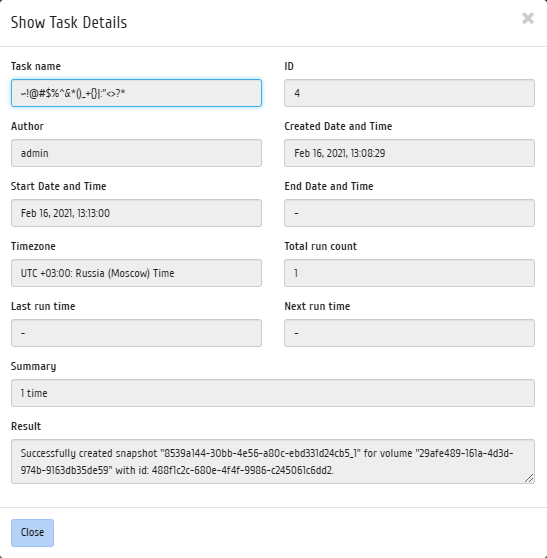Click the Total run count label

tap(321, 246)
